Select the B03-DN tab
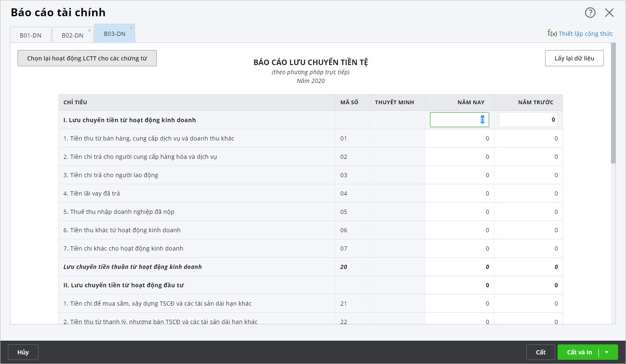 pos(114,34)
